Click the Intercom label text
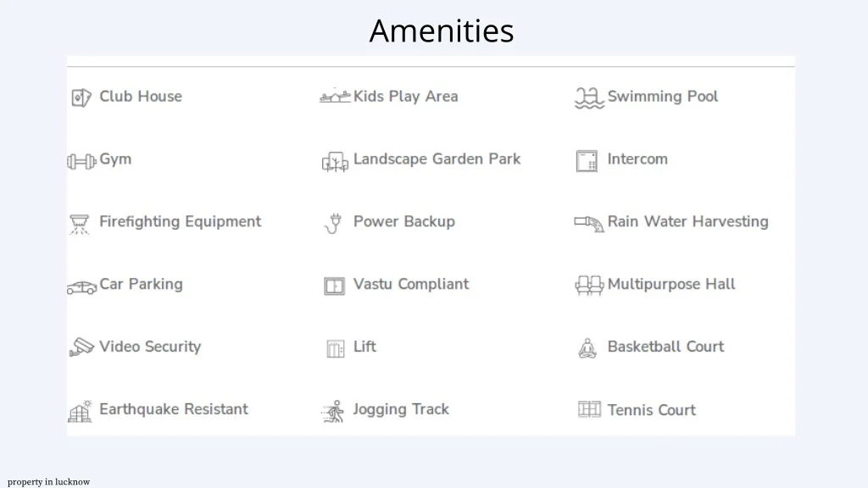Screen dimensions: 868x488 [x=637, y=159]
